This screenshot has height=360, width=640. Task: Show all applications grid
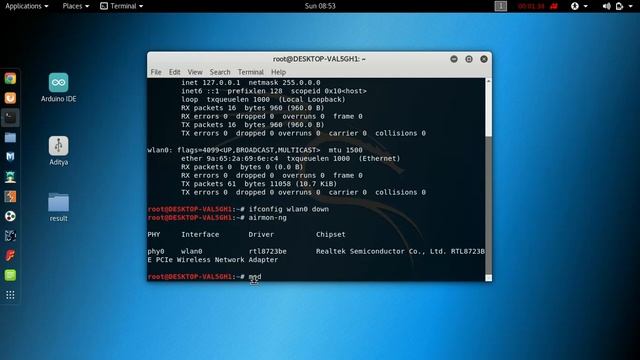pyautogui.click(x=10, y=295)
